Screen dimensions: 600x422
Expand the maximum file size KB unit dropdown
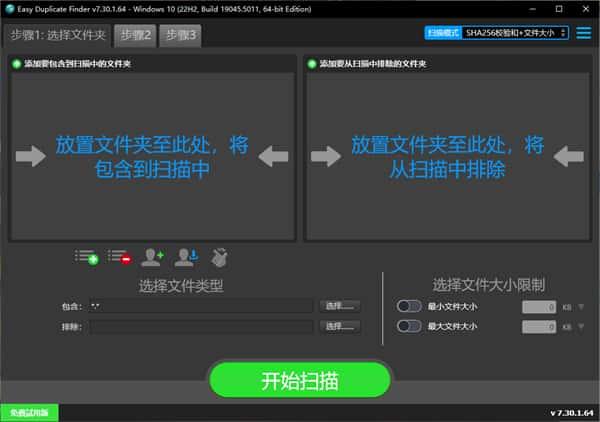[x=581, y=326]
